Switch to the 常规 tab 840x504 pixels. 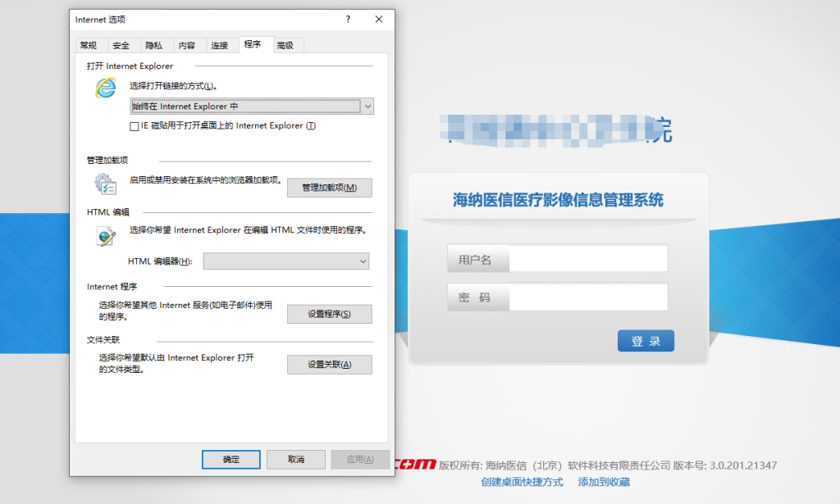(89, 45)
